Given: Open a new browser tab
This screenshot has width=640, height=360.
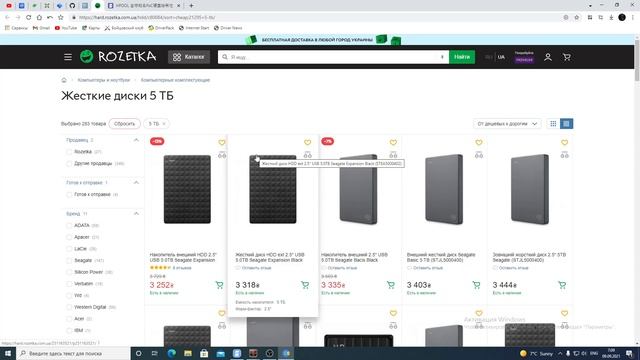Looking at the screenshot, I should (191, 6).
